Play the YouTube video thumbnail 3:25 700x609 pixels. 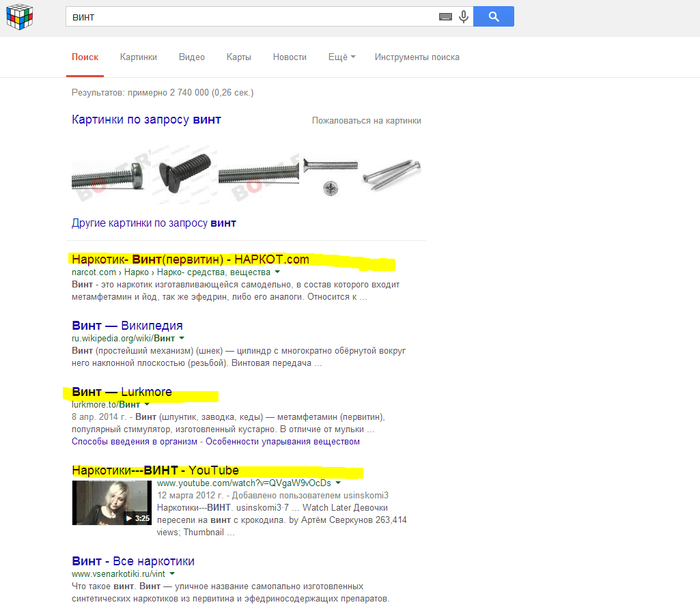(x=112, y=502)
